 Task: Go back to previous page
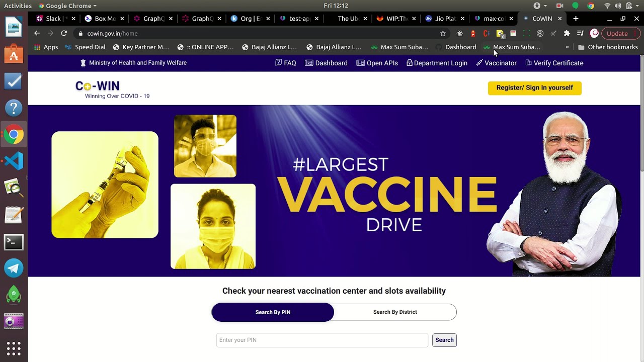(x=37, y=33)
